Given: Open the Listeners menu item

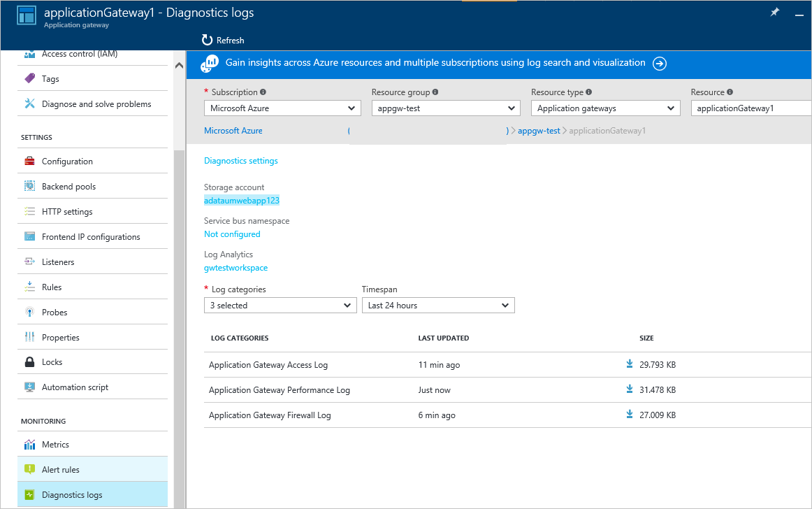Looking at the screenshot, I should (58, 262).
